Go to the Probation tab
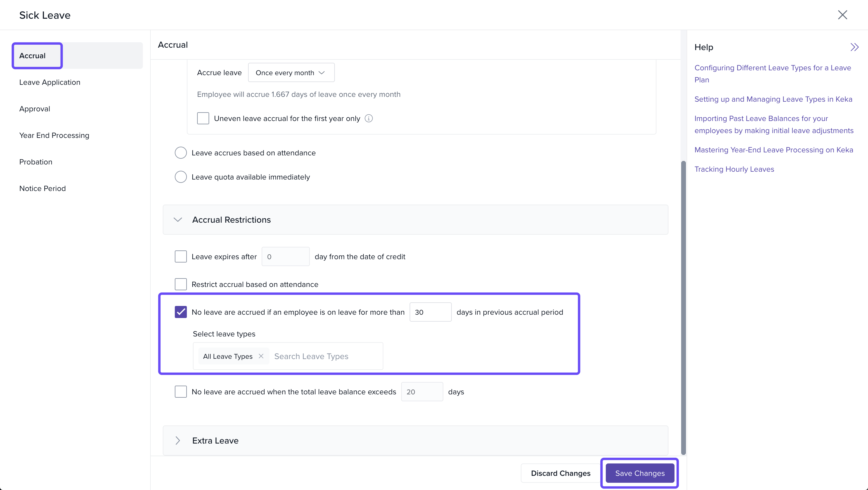Viewport: 868px width, 490px height. (36, 162)
